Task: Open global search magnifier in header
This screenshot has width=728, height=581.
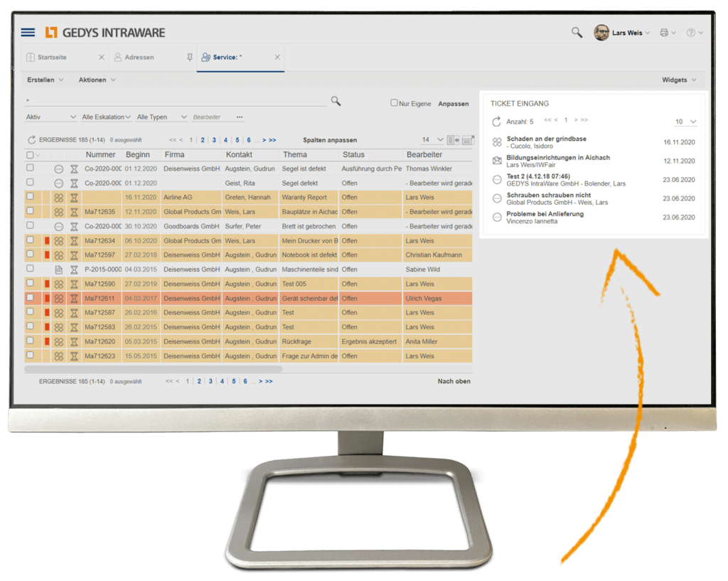Action: tap(577, 33)
